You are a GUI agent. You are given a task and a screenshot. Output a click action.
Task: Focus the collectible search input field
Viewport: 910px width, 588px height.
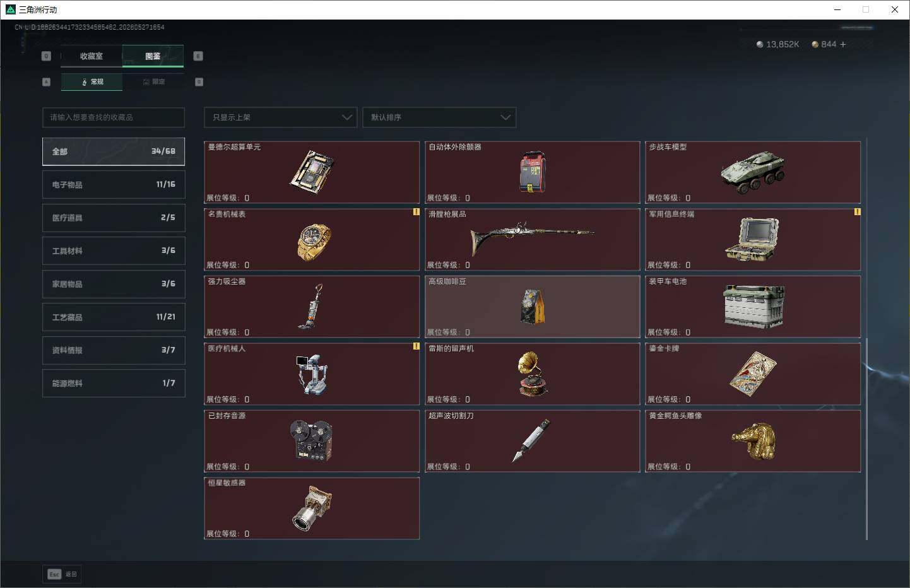(x=114, y=117)
